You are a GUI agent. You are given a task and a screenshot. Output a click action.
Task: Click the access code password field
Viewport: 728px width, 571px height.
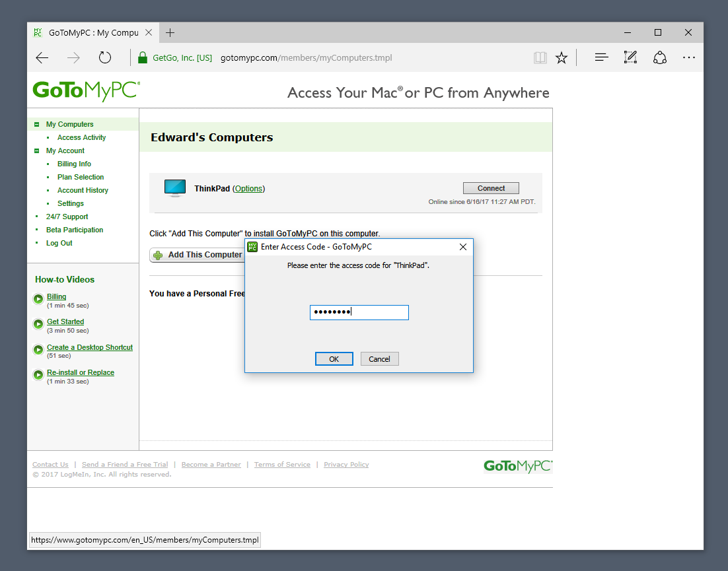359,312
